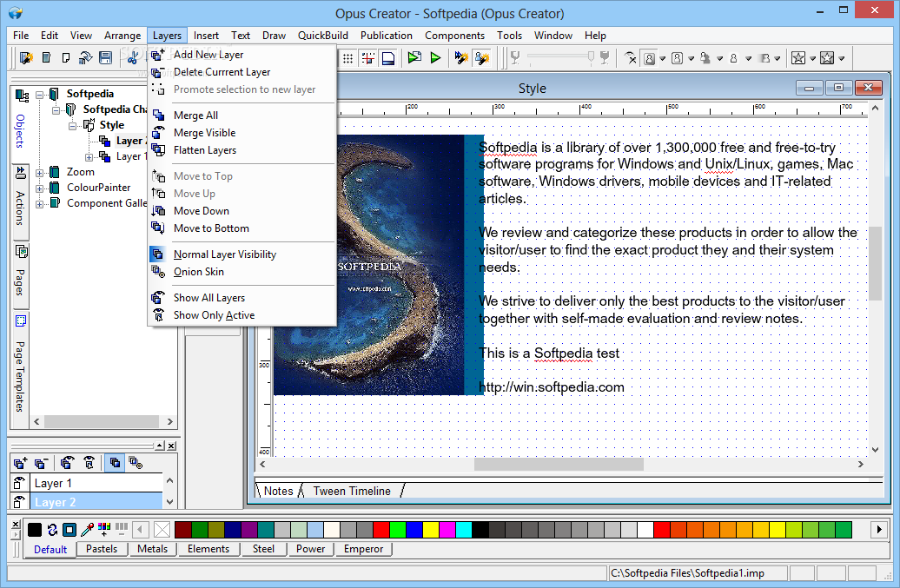The height and width of the screenshot is (588, 900).
Task: Switch to the Pages side tab
Action: 20,273
